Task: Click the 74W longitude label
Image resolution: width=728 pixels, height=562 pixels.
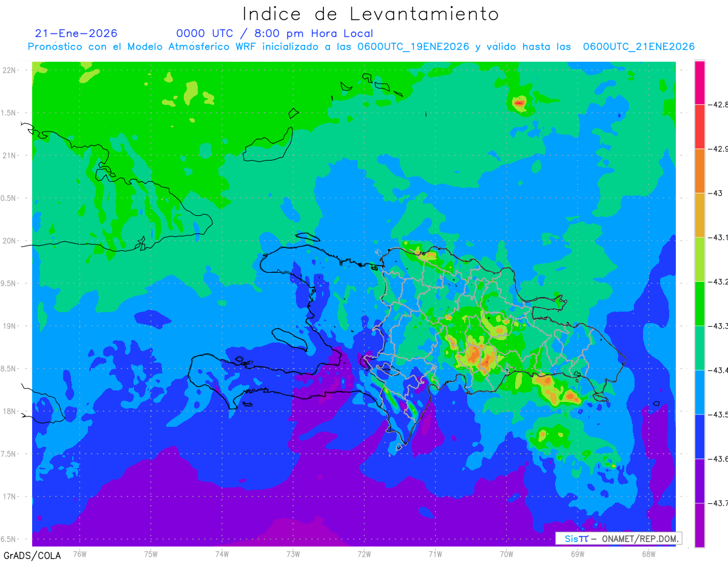Action: 222,554
